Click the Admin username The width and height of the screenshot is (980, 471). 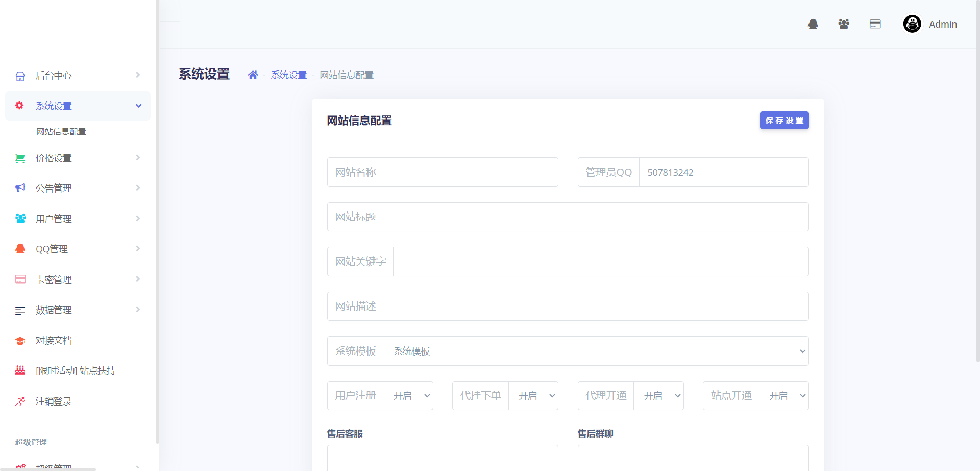click(943, 25)
